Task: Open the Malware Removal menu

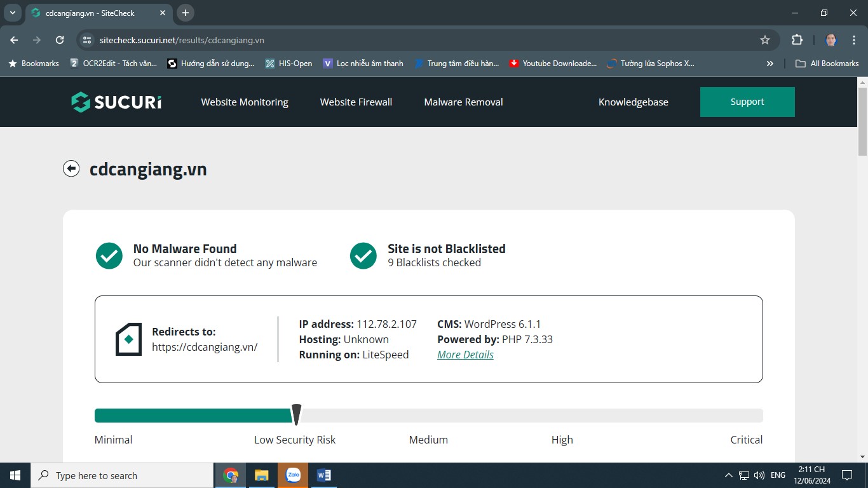Action: pyautogui.click(x=463, y=102)
